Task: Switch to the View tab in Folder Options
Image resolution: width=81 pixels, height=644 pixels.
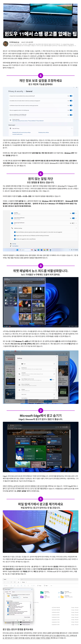Action: [x=10, y=592]
